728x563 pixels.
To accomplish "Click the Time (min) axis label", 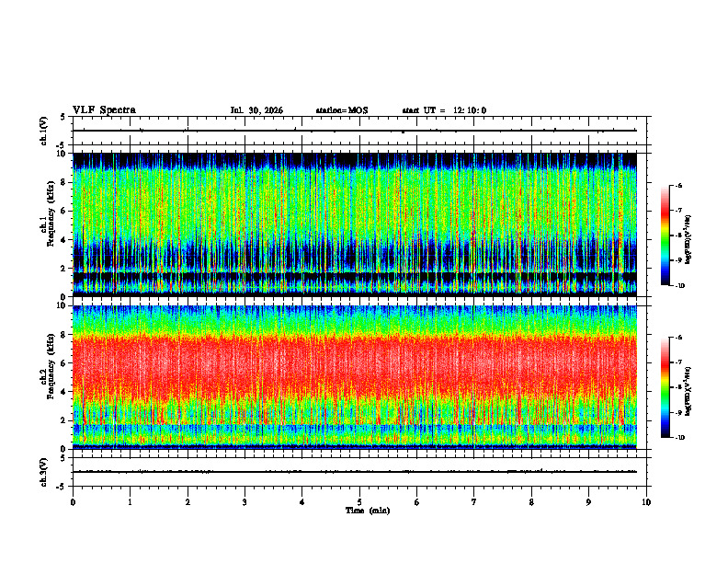I will [368, 511].
